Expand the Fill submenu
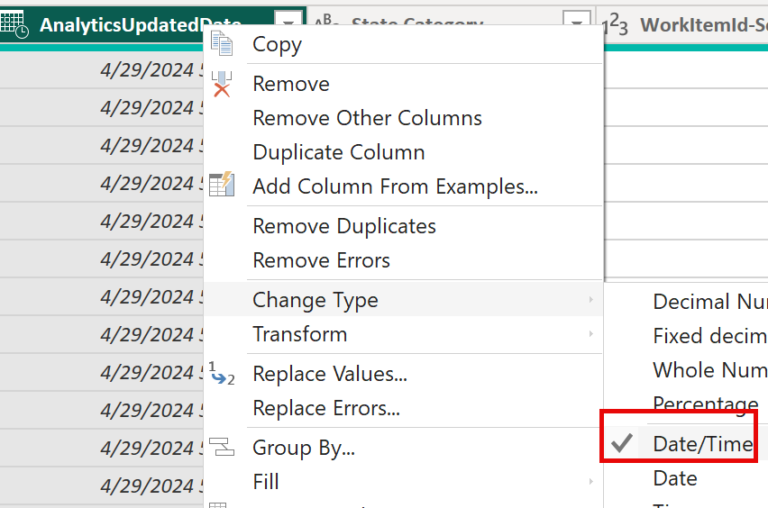This screenshot has height=508, width=768. [x=266, y=482]
